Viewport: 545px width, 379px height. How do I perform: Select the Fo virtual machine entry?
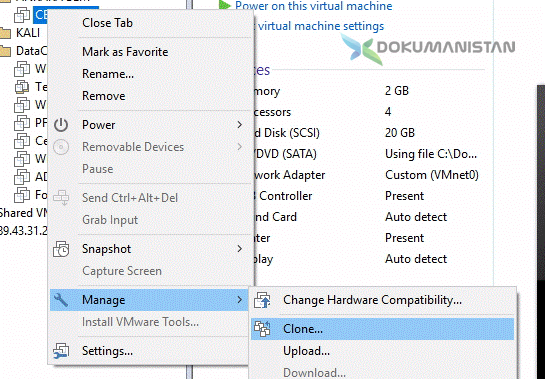(41, 195)
